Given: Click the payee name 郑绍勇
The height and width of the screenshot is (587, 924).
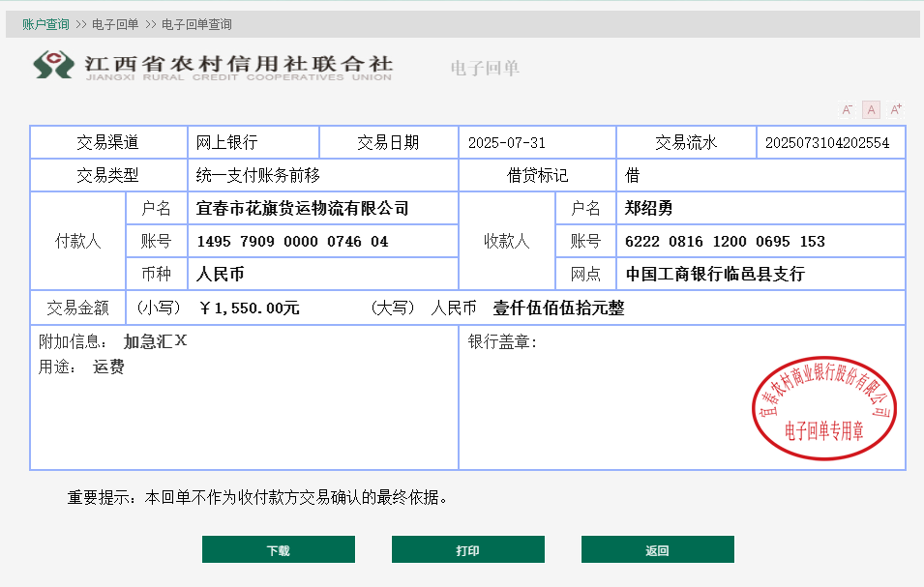Looking at the screenshot, I should pos(648,209).
